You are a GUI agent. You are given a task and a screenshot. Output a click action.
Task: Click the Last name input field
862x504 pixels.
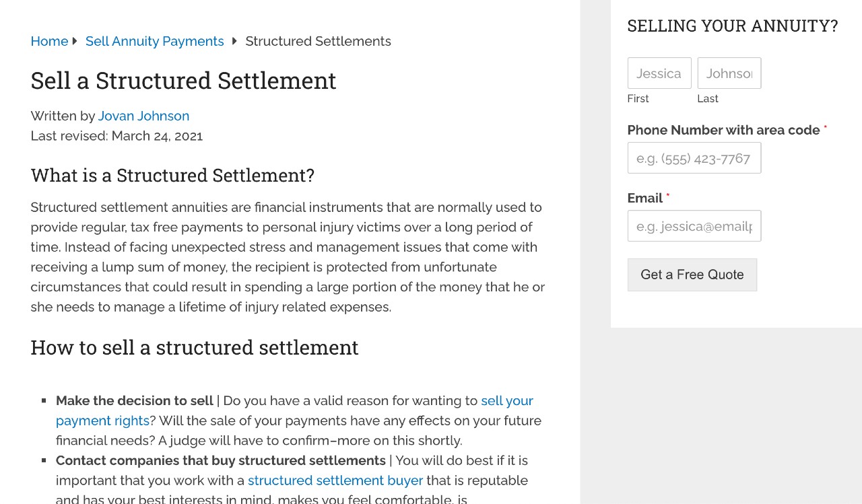[x=729, y=73]
